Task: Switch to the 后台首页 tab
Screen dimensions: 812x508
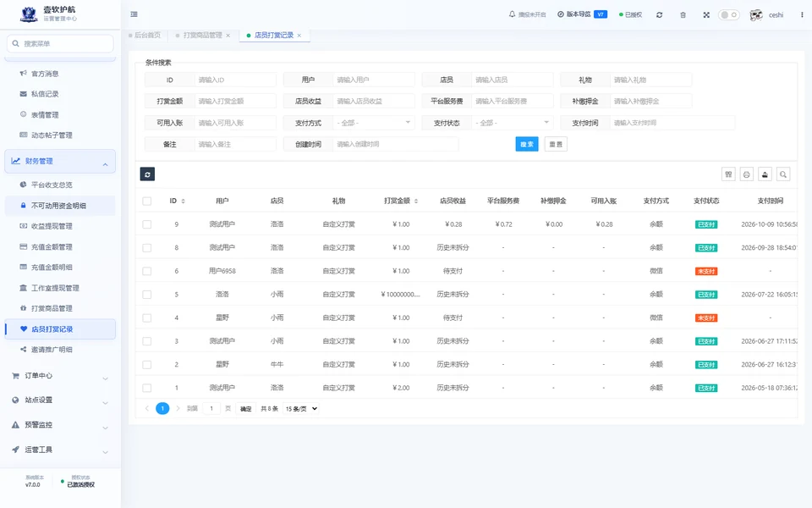Action: tap(145, 36)
